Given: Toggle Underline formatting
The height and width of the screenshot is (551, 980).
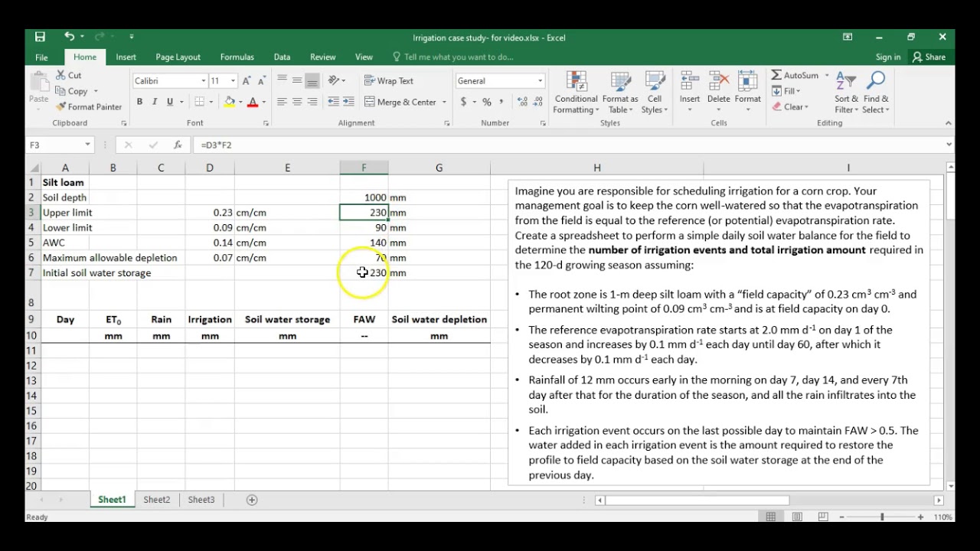Looking at the screenshot, I should [x=169, y=102].
